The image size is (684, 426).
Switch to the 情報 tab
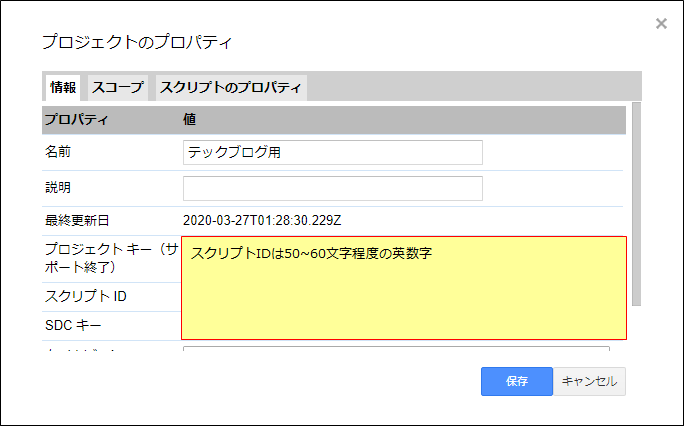pyautogui.click(x=63, y=88)
